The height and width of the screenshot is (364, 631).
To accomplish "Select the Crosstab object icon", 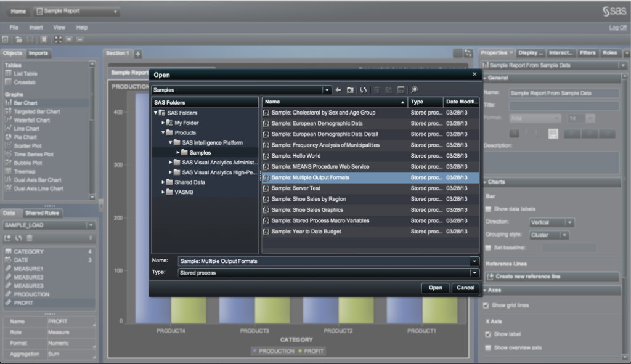I will coord(8,82).
